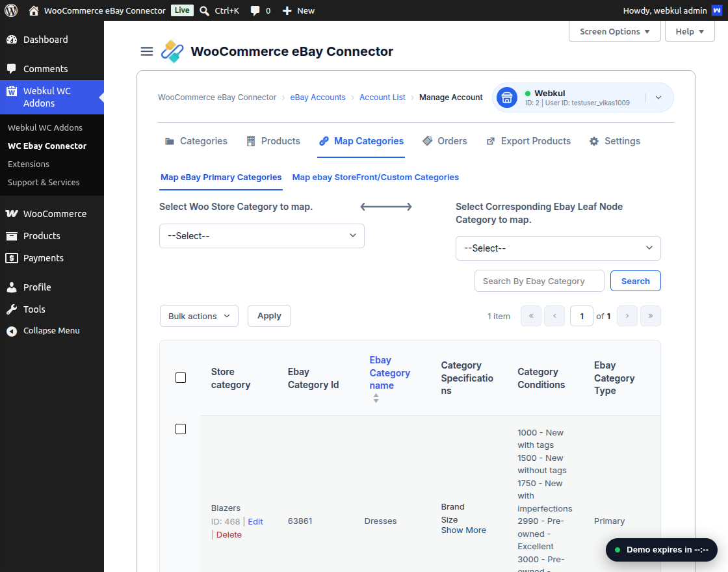Expand Screen Options panel

point(615,32)
